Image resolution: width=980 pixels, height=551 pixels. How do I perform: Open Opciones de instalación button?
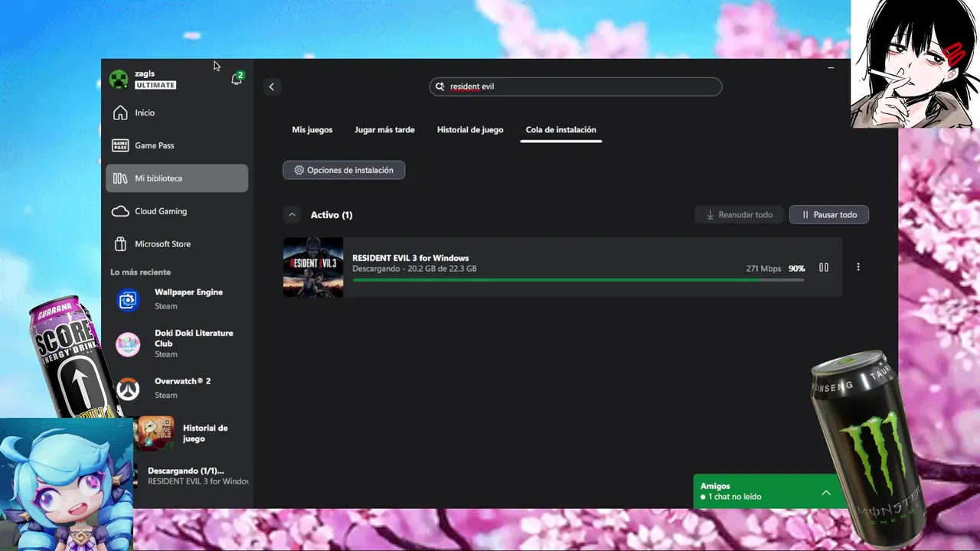pos(344,170)
